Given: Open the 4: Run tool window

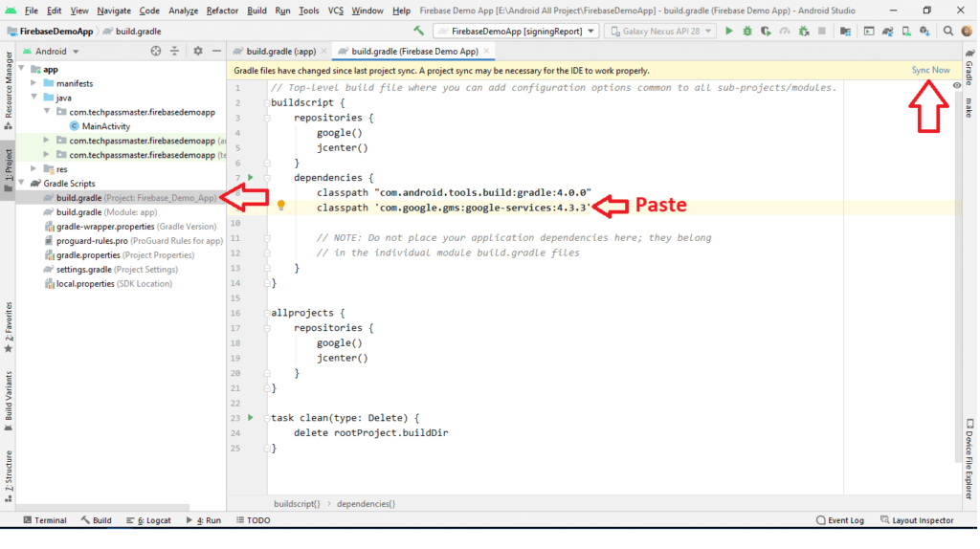Looking at the screenshot, I should pos(204,520).
